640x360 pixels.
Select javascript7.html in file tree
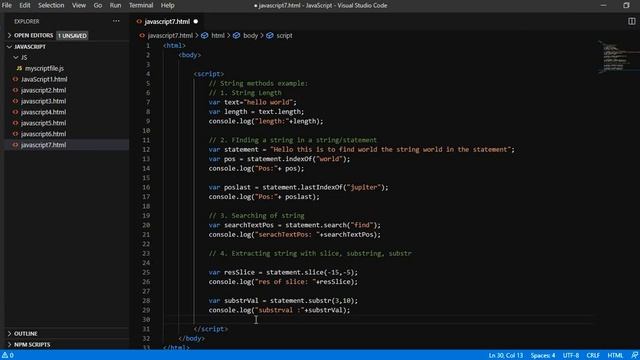[x=44, y=145]
